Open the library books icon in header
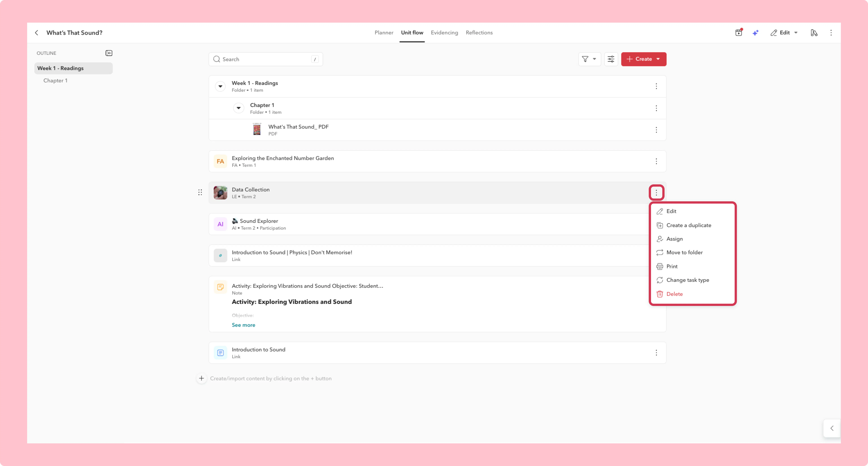 click(814, 33)
